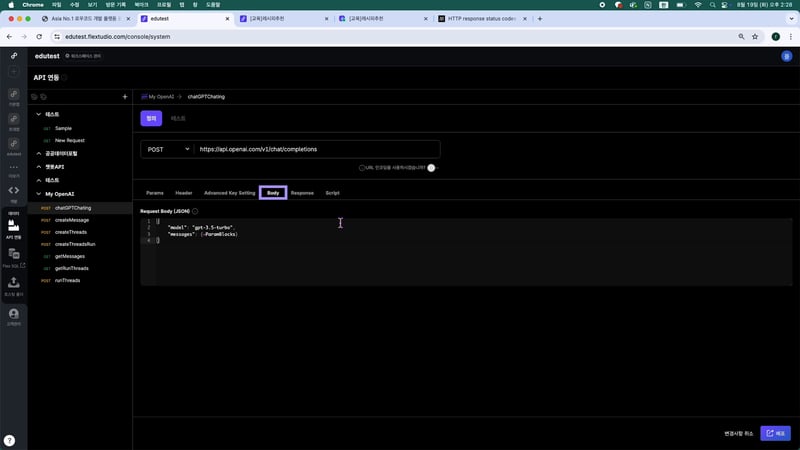
Task: Click the user profile avatar at top right
Action: [x=786, y=57]
